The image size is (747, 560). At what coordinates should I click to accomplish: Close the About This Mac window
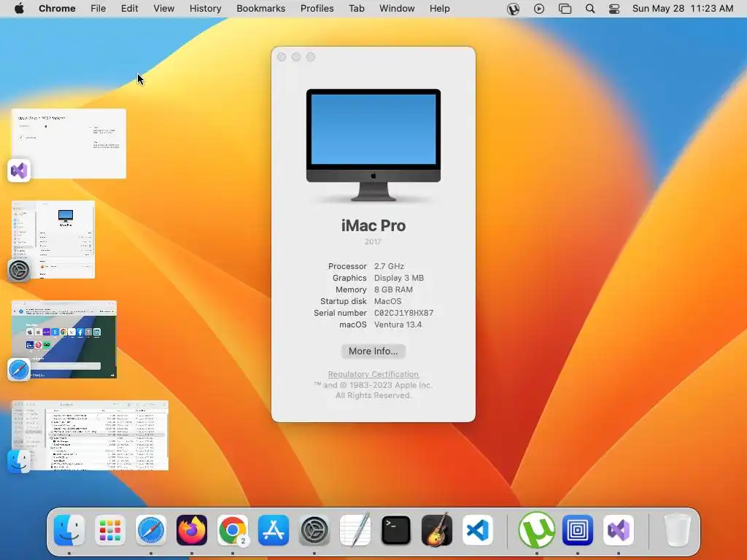pos(282,57)
